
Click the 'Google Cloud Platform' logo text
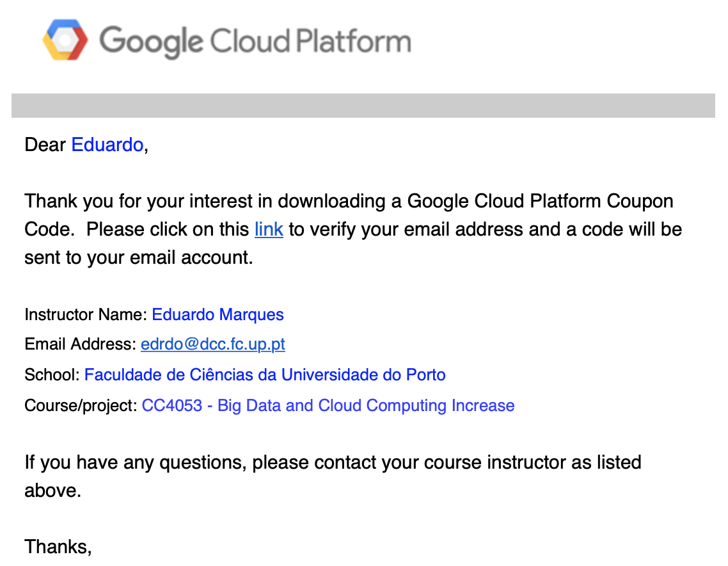click(x=255, y=42)
